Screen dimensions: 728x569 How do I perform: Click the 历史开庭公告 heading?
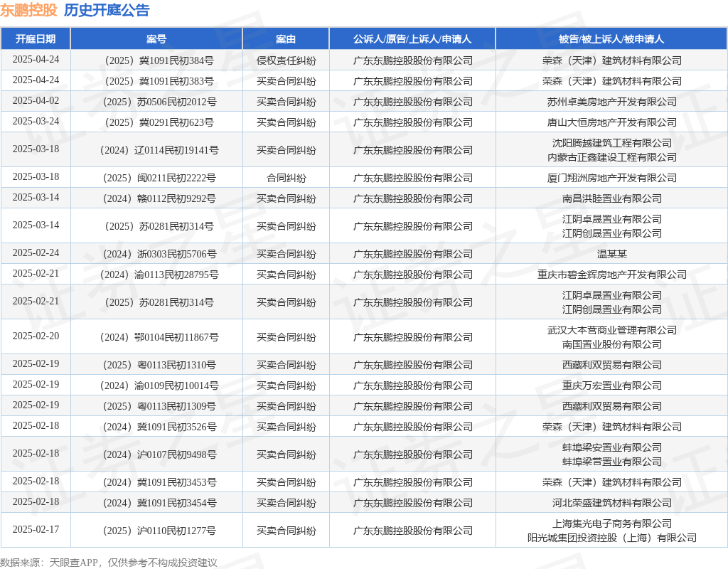(x=107, y=10)
